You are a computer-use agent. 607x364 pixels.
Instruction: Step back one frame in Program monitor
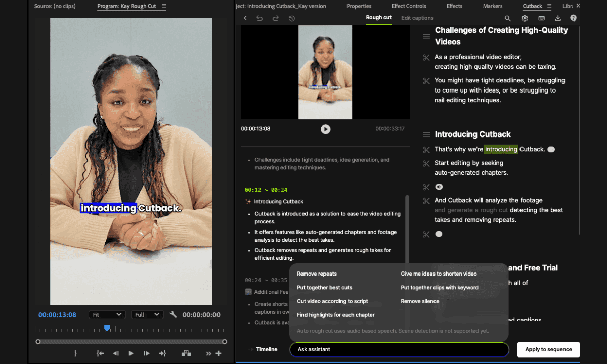click(116, 354)
